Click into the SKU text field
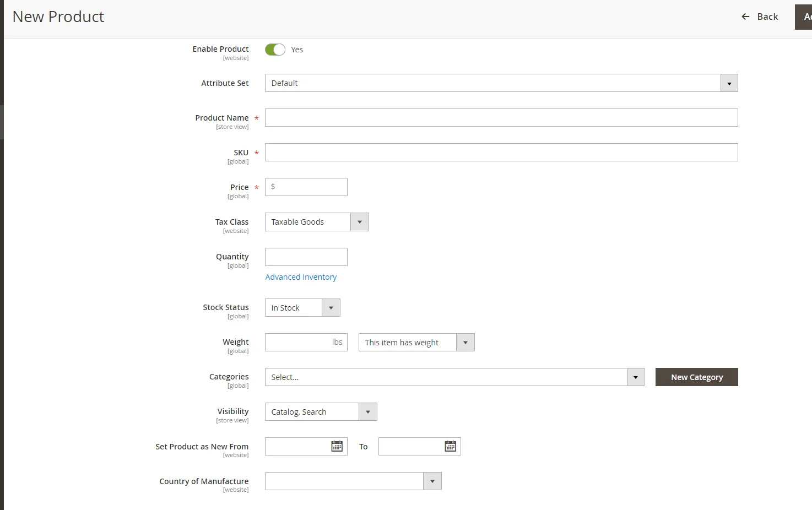 501,153
